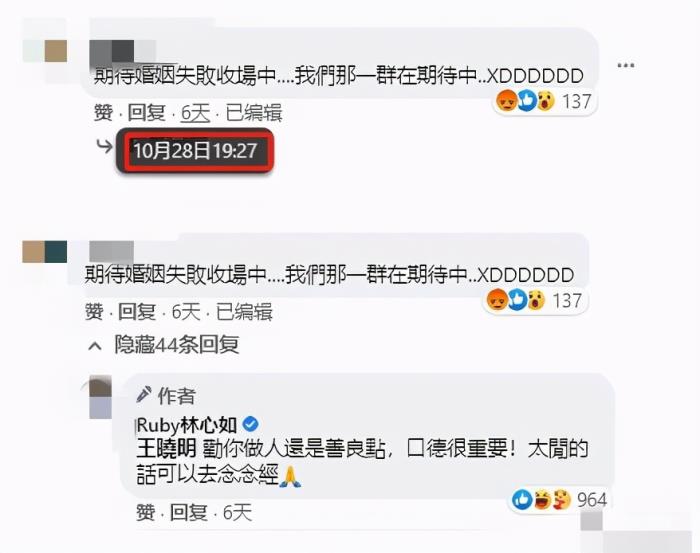Click the up chevron beside 隐藏44条回复

click(95, 346)
